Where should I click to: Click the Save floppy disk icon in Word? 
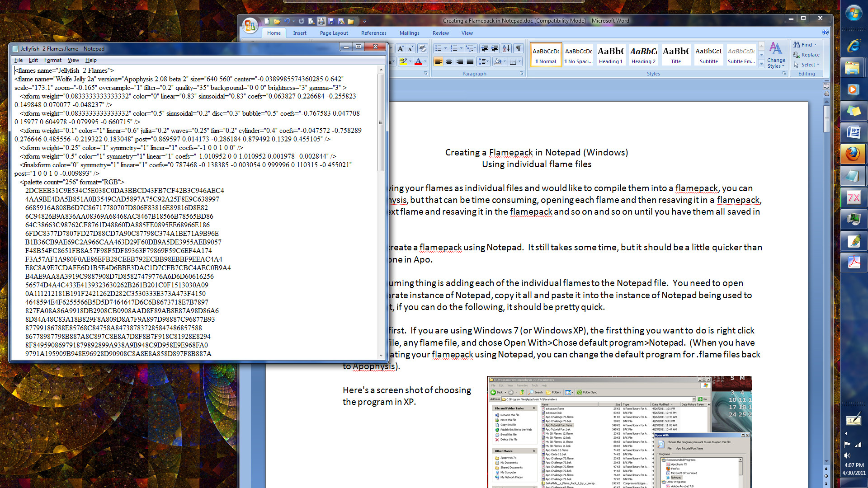tap(331, 21)
